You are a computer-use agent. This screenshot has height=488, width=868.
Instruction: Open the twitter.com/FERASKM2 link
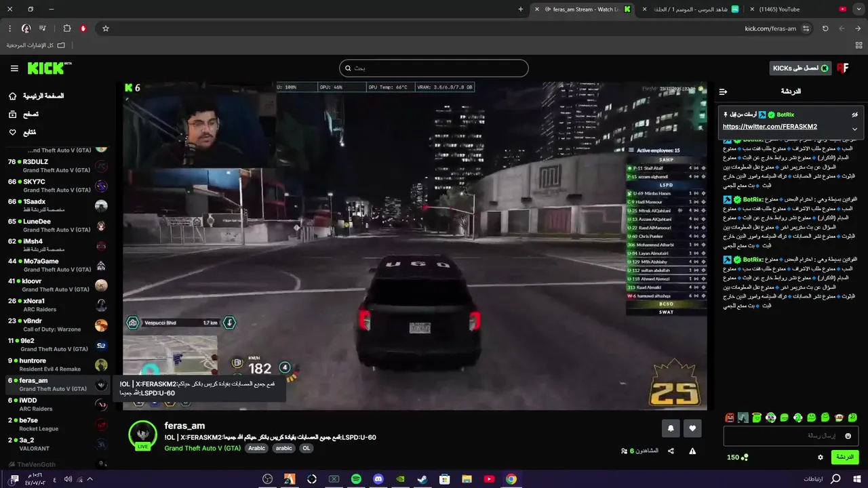click(x=770, y=127)
